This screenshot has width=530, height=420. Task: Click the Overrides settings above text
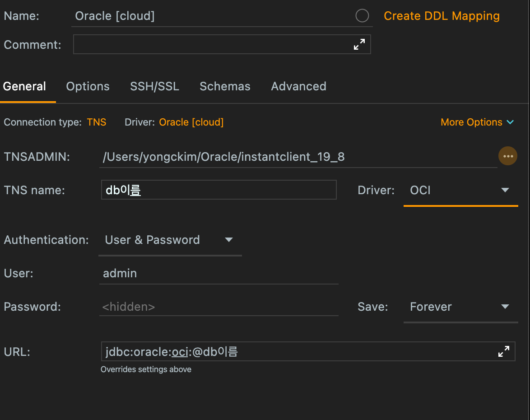pos(146,369)
